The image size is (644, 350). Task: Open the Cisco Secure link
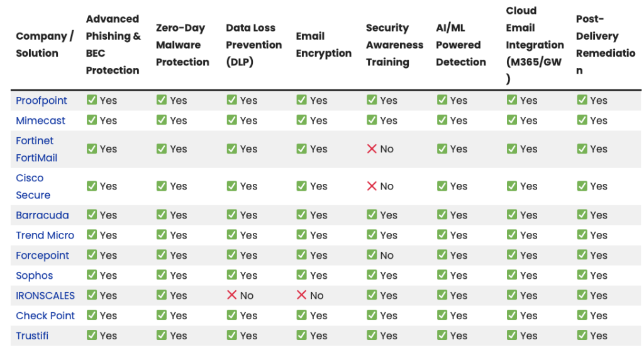pyautogui.click(x=33, y=187)
